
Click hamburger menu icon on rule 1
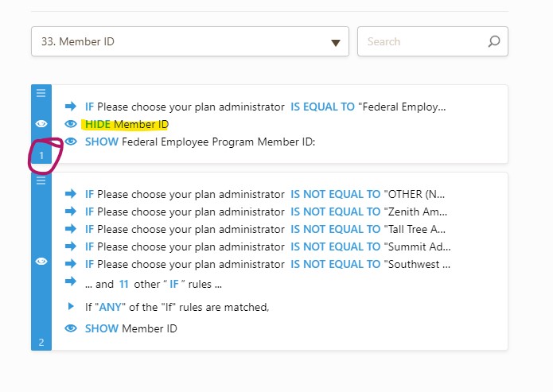tap(41, 93)
